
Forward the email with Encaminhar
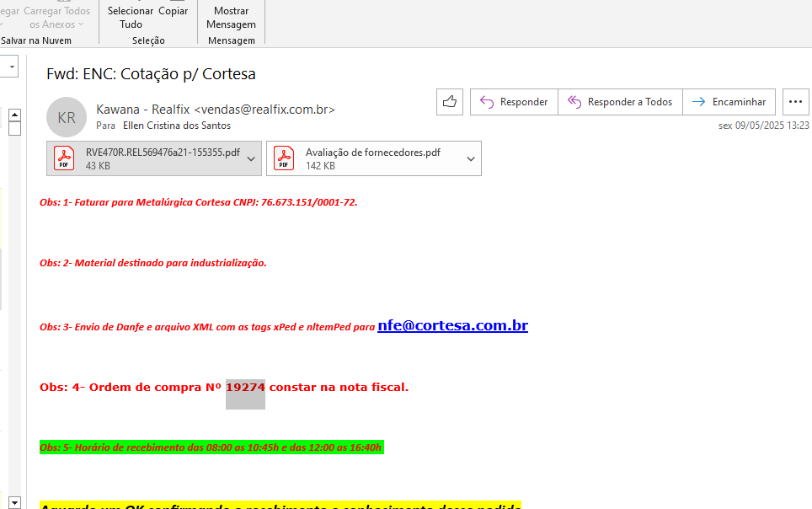tap(729, 102)
